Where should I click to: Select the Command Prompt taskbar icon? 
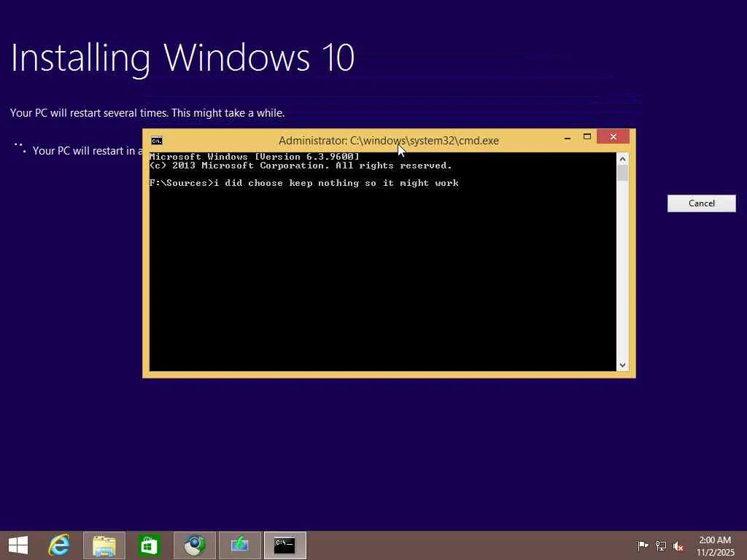(285, 545)
